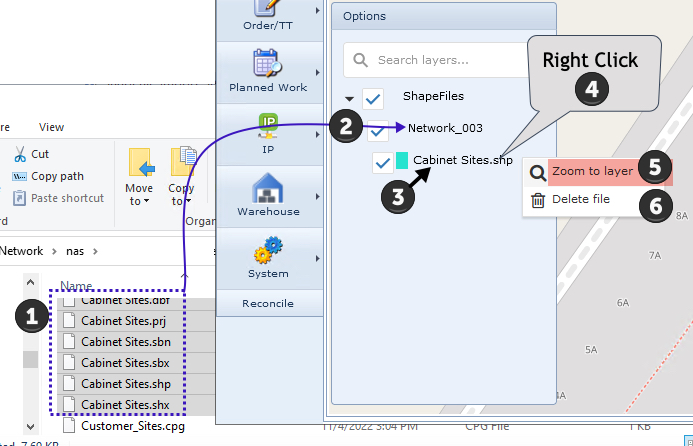
Task: Click Copy path in the ribbon
Action: 57,176
